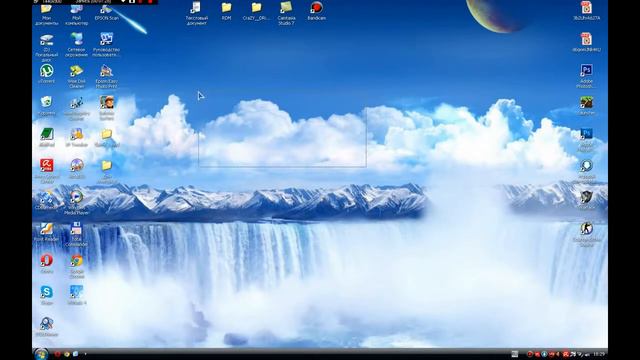Open the Windows Start orb
Screen dimensions: 640x360
tap(41, 354)
